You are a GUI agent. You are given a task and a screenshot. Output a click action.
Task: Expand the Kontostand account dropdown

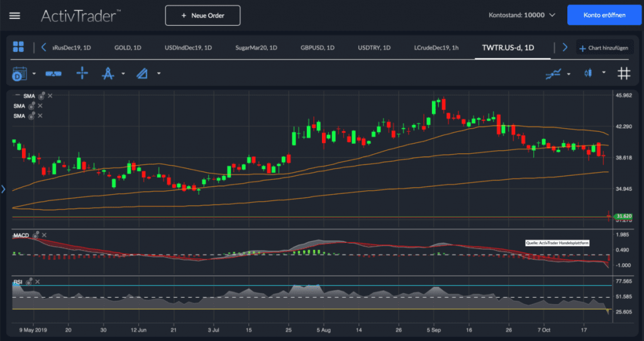click(x=552, y=15)
